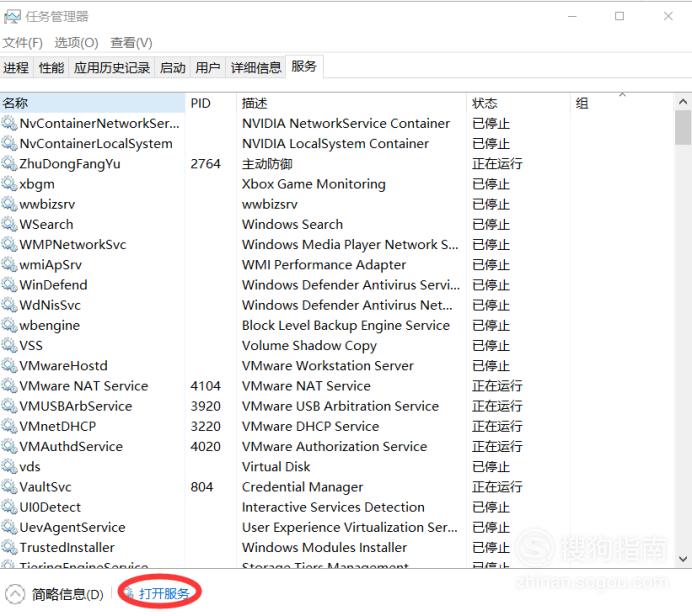Click the vertical scrollbar thumb
692x616 pixels.
[683, 128]
